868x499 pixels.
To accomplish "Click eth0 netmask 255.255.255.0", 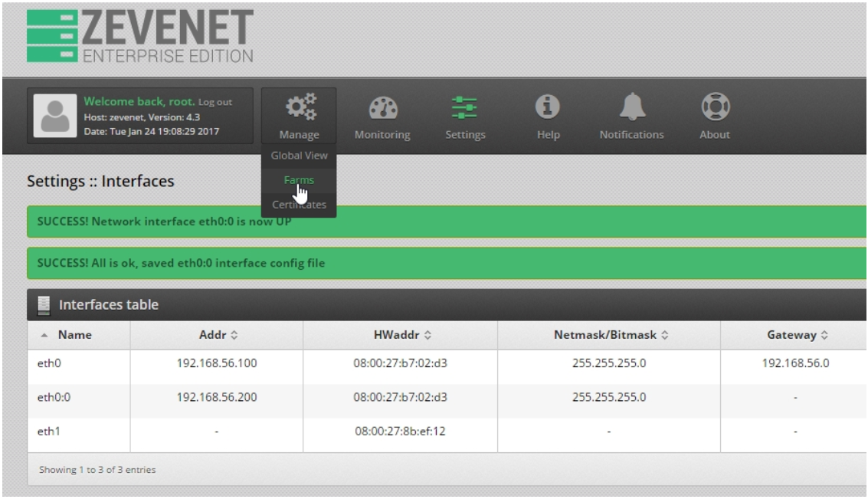I will [609, 363].
